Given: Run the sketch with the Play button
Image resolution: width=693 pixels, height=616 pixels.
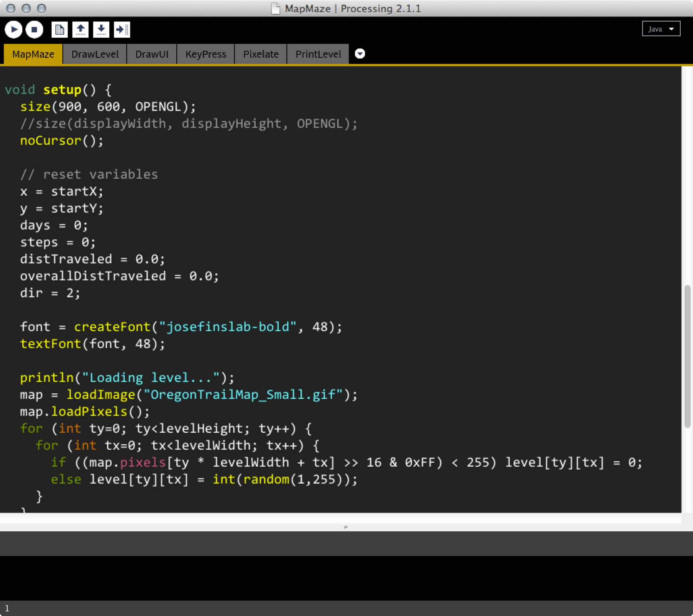Looking at the screenshot, I should (13, 29).
